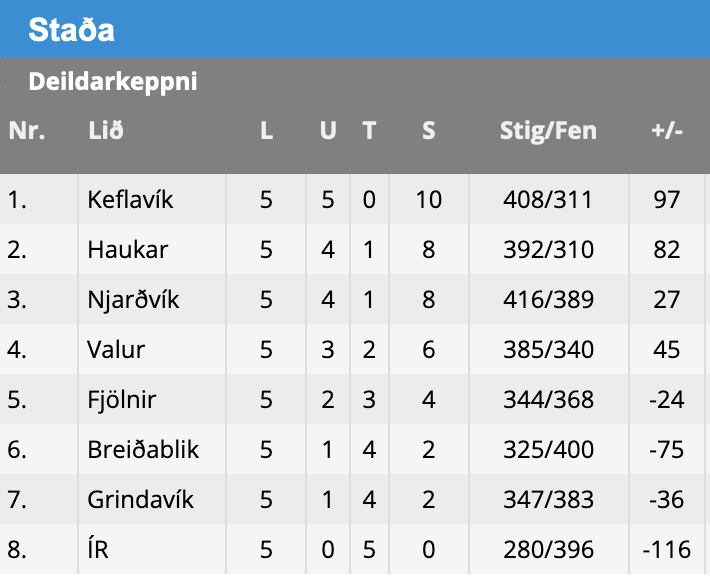
Task: Click the Lið column header
Action: [105, 130]
